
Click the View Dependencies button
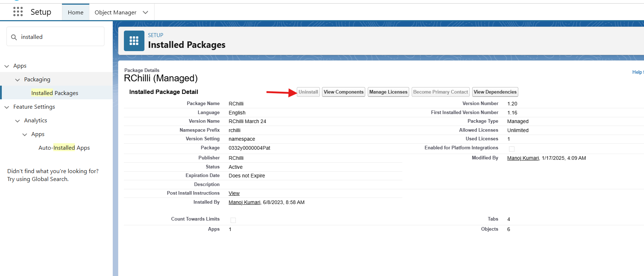(495, 92)
